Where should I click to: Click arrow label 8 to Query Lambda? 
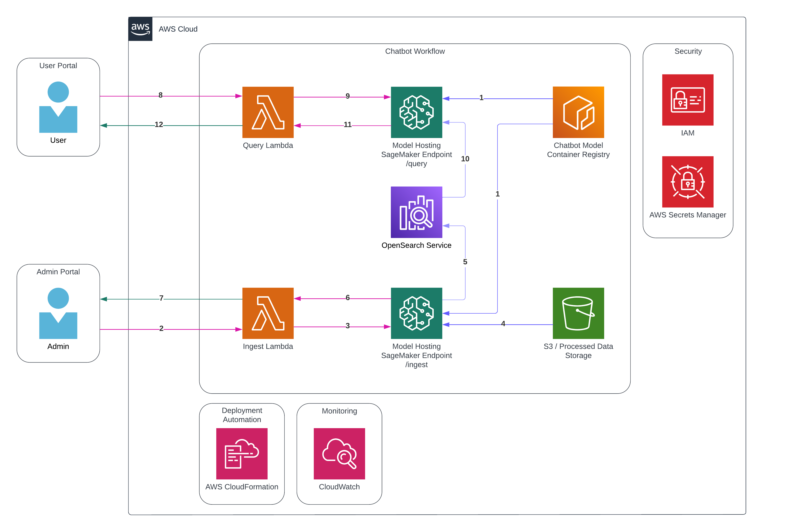click(161, 95)
